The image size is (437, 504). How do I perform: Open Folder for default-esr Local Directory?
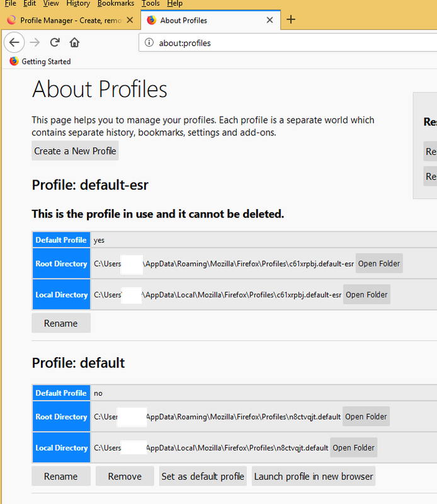click(x=366, y=294)
